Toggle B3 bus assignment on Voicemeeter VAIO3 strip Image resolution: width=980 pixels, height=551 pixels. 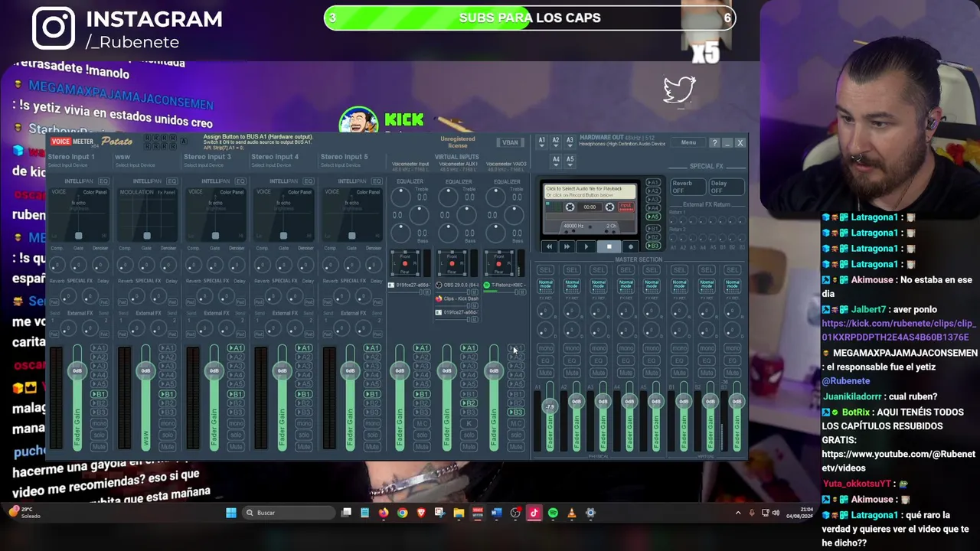515,412
